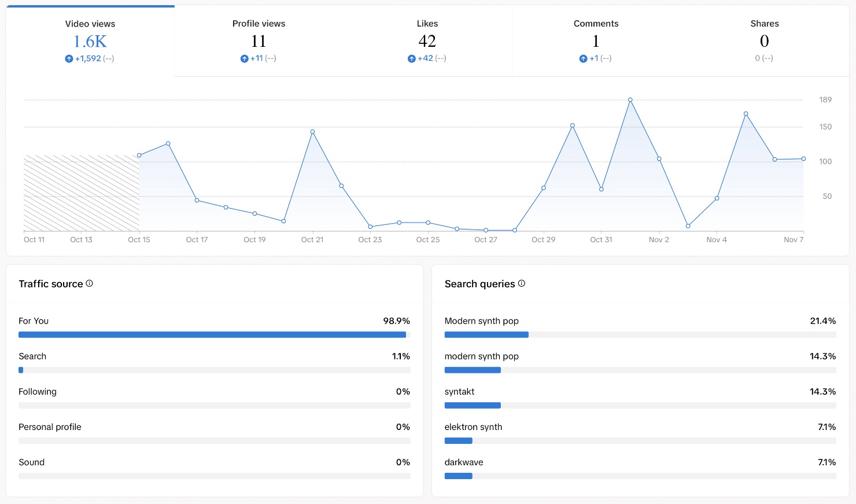The height and width of the screenshot is (504, 856).
Task: Select the Comments tab
Action: pyautogui.click(x=596, y=40)
